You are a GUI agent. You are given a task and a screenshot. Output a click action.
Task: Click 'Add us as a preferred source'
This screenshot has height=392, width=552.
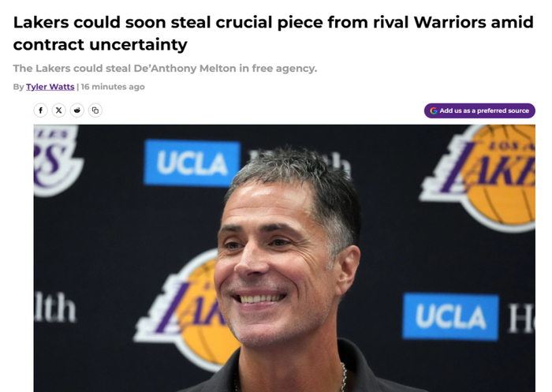click(479, 110)
